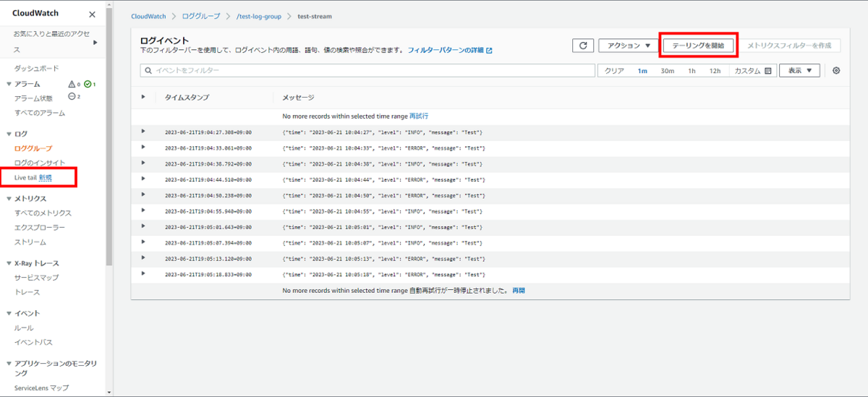
Task: Expand log row at 19:04:44.510
Action: pyautogui.click(x=143, y=179)
